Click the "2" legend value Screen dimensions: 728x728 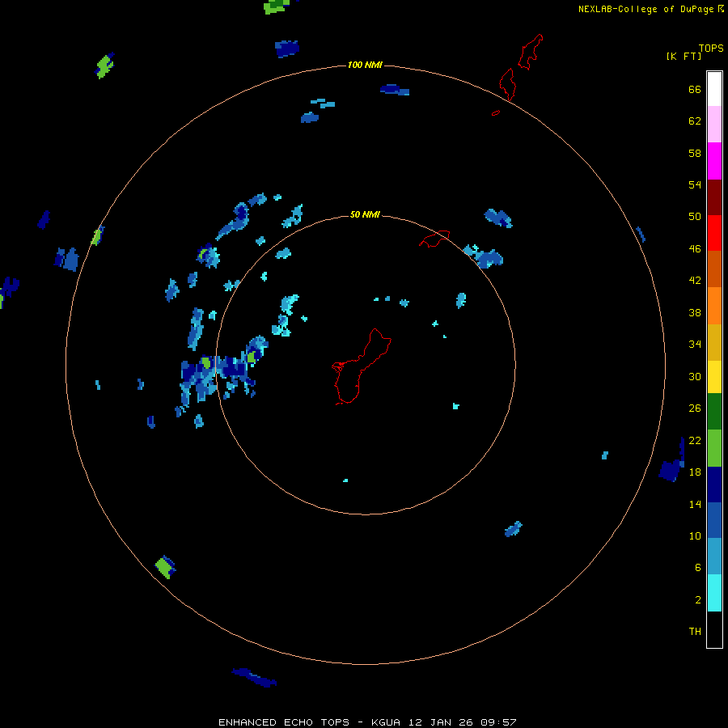click(698, 600)
